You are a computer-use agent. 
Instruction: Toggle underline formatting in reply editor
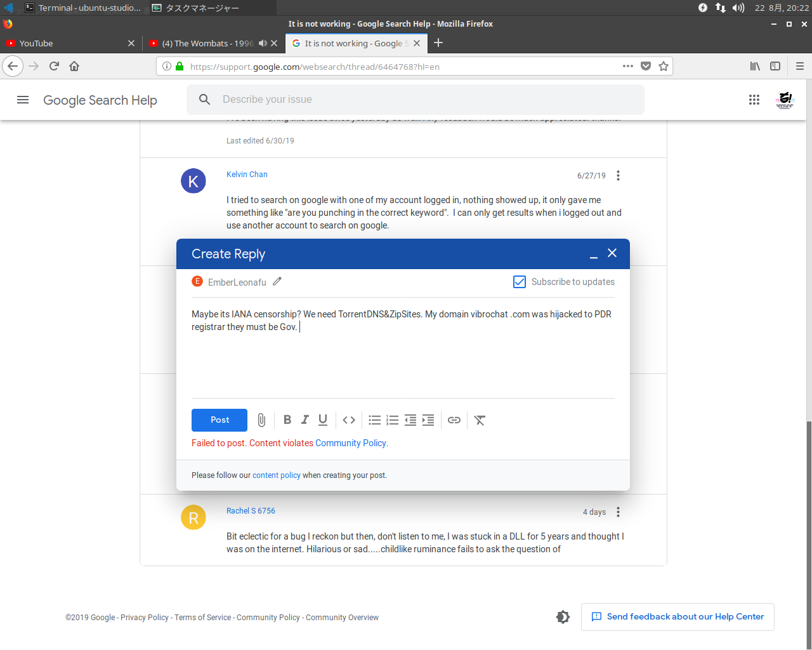(323, 420)
